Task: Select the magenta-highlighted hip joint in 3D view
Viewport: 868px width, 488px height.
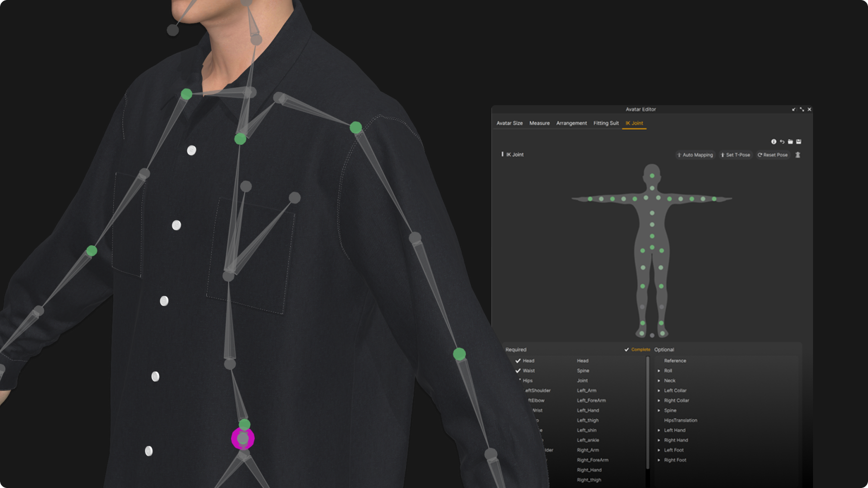Action: (243, 438)
